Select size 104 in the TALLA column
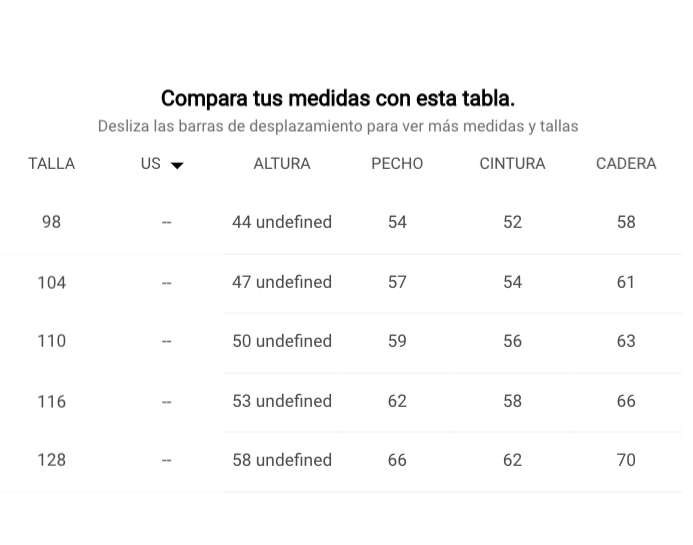693x545 pixels. point(51,282)
